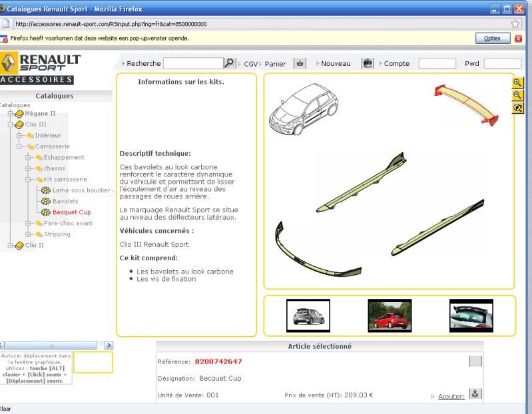Expand the Pare-choc avant node

pyautogui.click(x=28, y=223)
